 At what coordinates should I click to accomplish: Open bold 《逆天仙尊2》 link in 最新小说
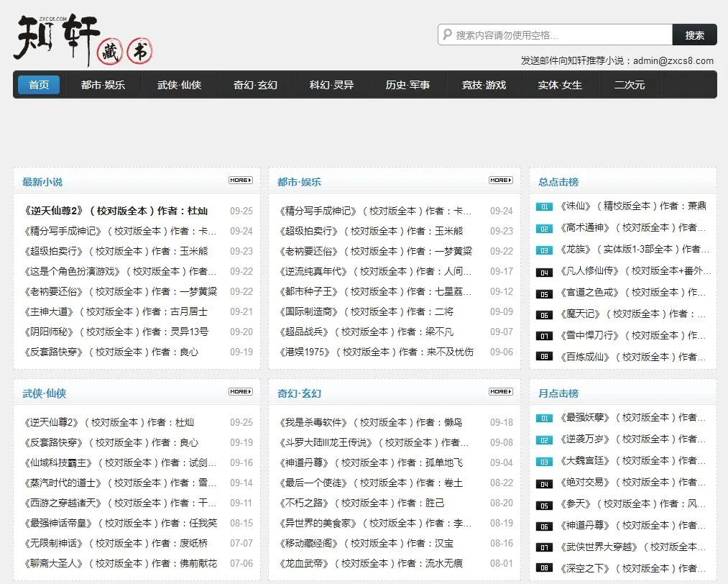(x=116, y=211)
